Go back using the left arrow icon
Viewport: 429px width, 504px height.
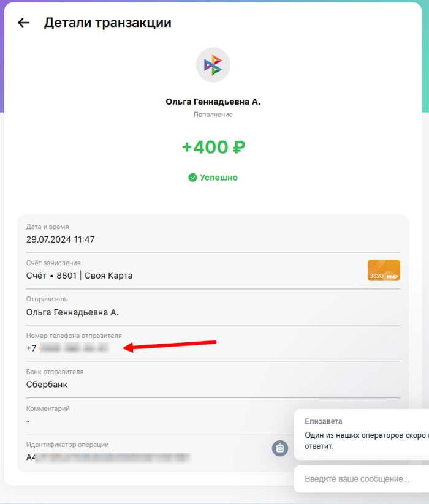(x=23, y=23)
